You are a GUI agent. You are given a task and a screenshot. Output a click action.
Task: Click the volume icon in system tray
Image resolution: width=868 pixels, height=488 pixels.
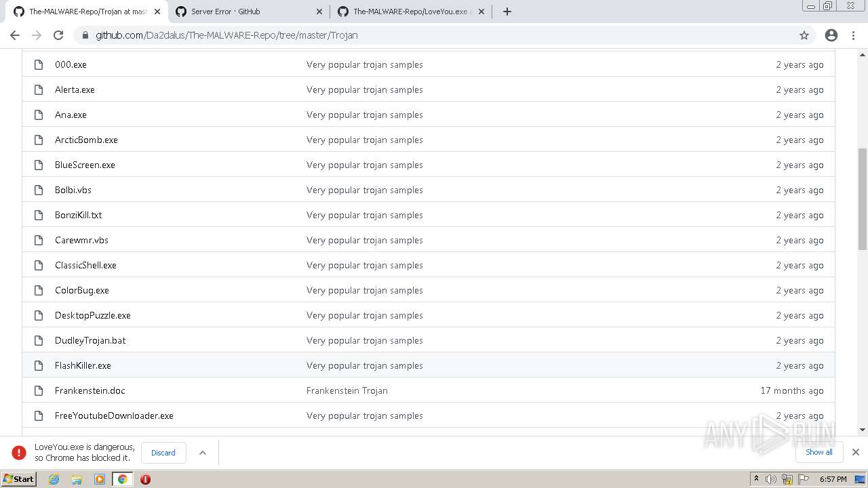point(771,479)
